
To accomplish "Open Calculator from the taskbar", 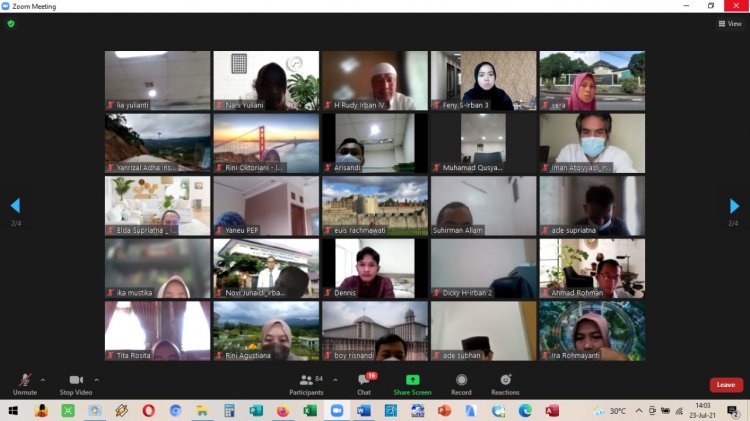I will pos(229,410).
